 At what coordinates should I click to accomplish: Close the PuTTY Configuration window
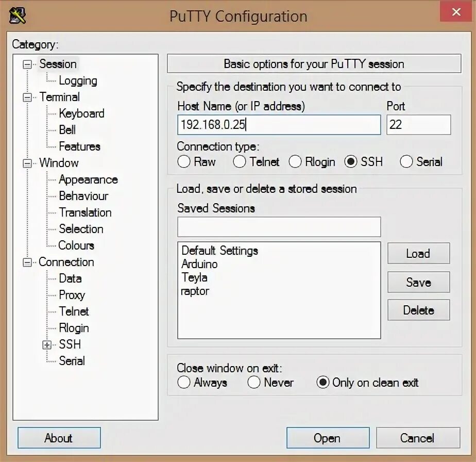[456, 11]
